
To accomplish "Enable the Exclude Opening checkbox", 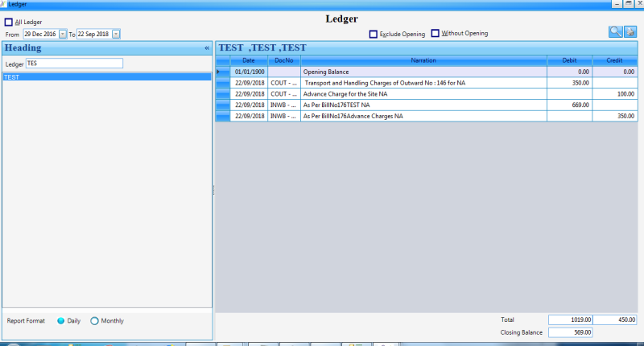I will point(374,34).
